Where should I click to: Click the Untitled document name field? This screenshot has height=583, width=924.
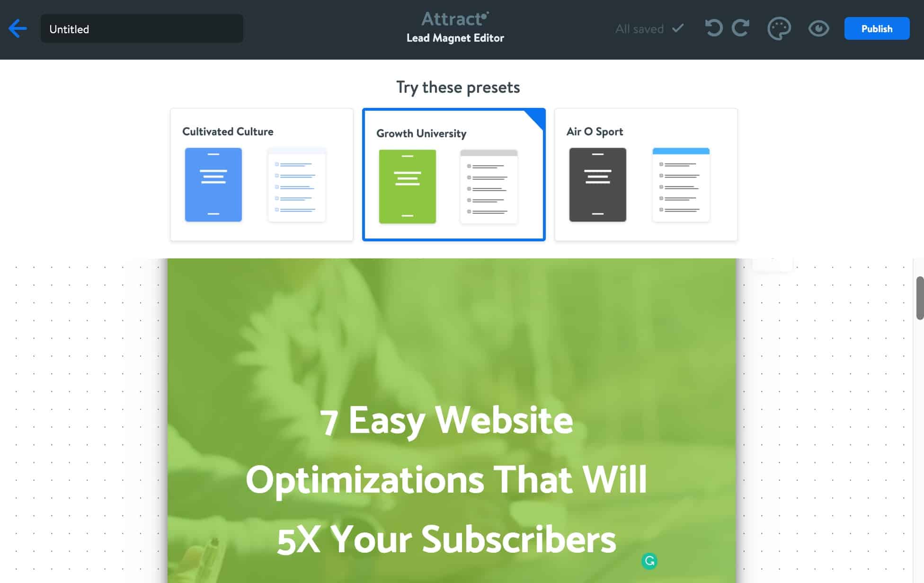coord(142,28)
